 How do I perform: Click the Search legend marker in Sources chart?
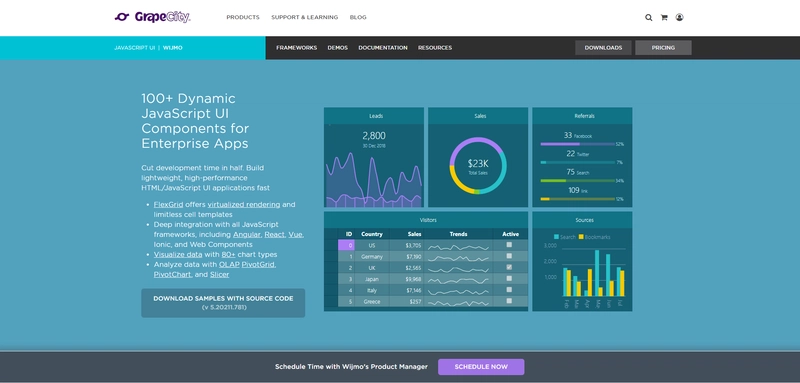[556, 237]
